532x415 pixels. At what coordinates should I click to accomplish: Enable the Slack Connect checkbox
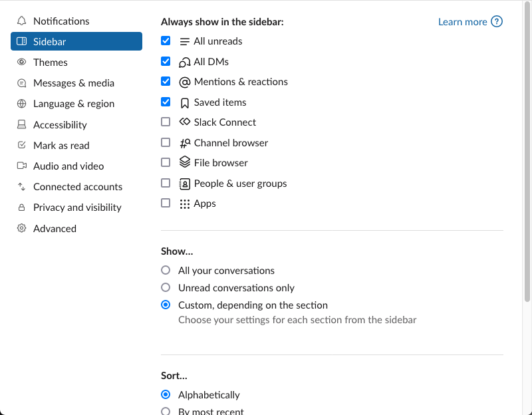166,122
